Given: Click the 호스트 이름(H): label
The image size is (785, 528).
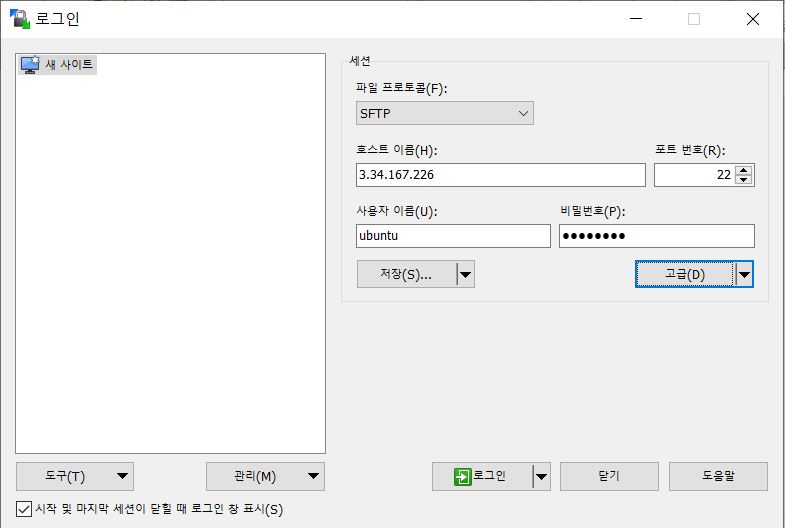Looking at the screenshot, I should coord(397,150).
